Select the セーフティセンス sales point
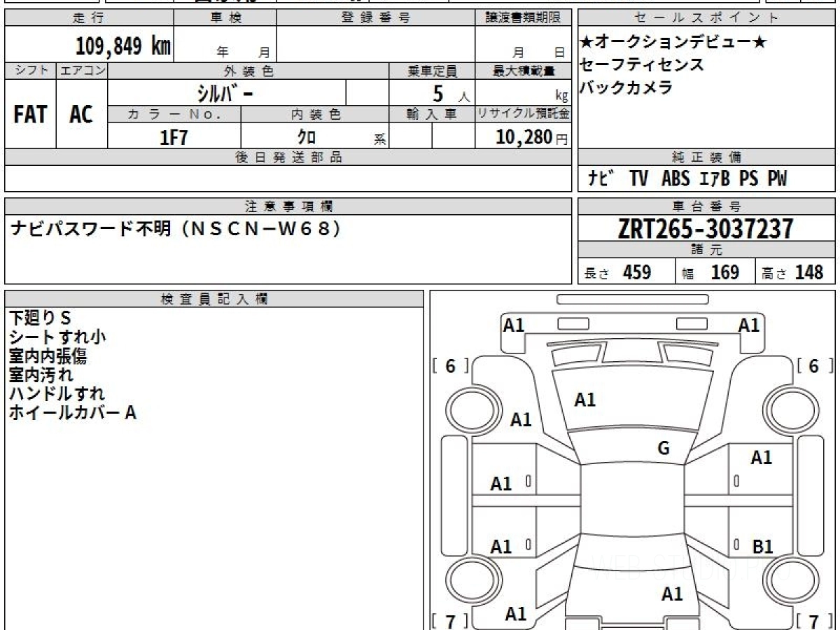Image resolution: width=840 pixels, height=630 pixels. coord(642,65)
